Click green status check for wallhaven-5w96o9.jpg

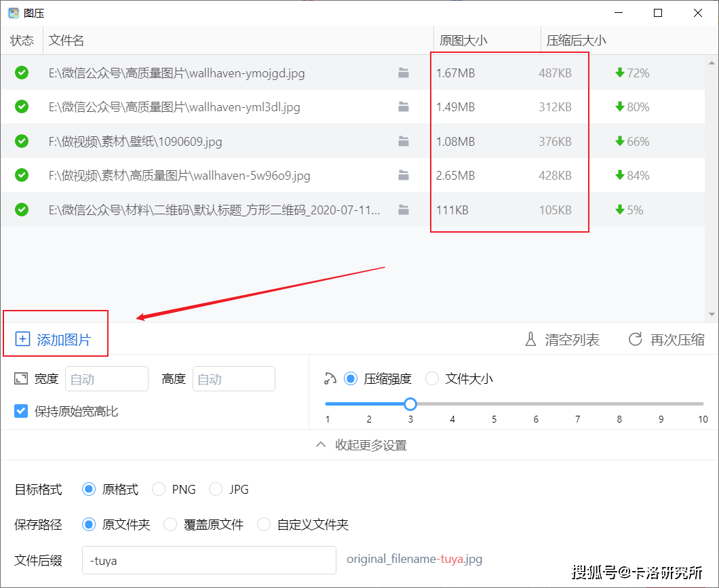pos(22,174)
